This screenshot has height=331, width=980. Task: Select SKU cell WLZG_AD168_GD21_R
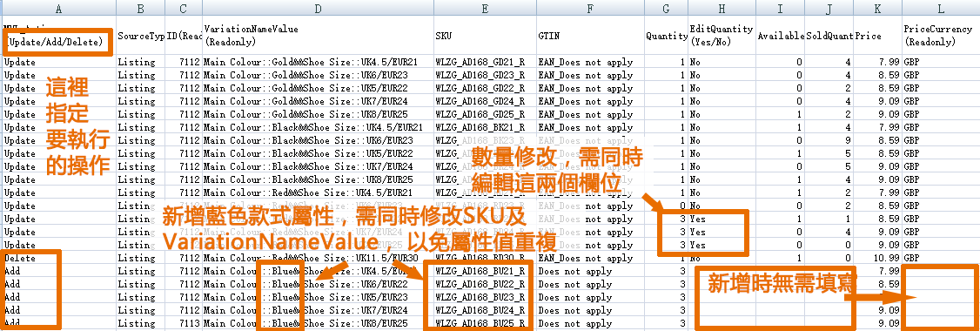tap(485, 62)
